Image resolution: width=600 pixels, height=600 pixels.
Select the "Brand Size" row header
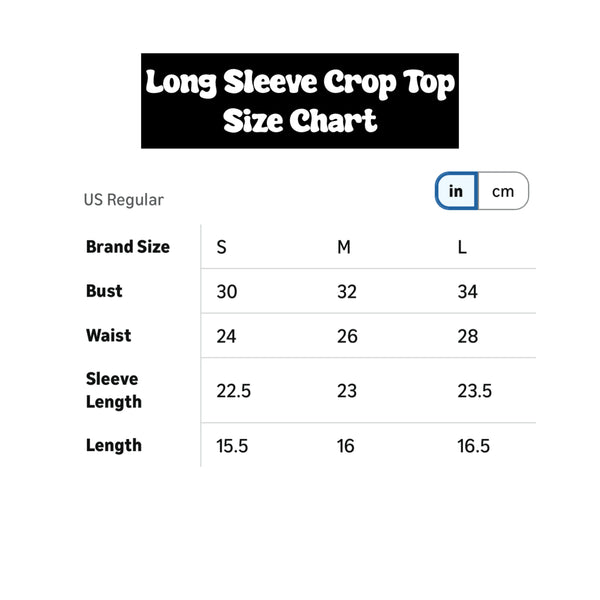[128, 247]
